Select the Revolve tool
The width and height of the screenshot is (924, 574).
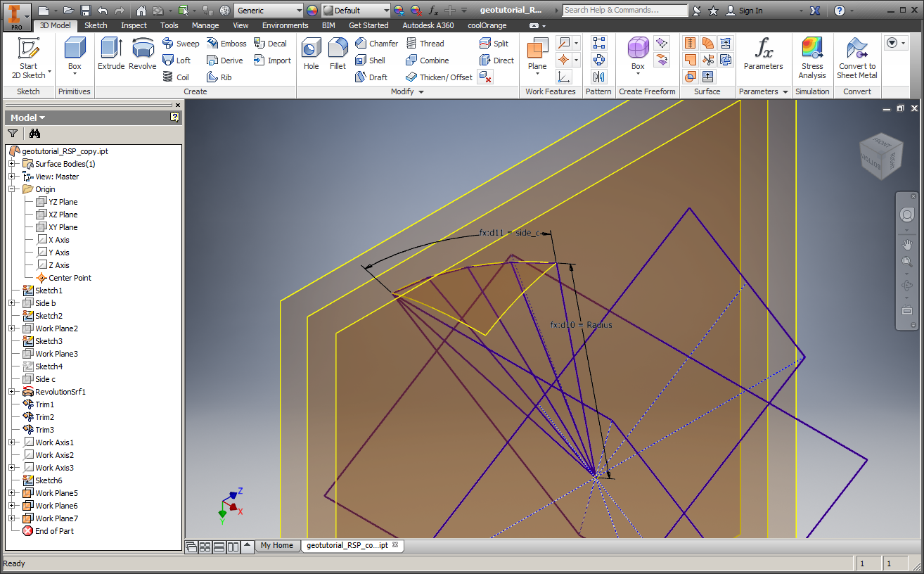coord(143,55)
